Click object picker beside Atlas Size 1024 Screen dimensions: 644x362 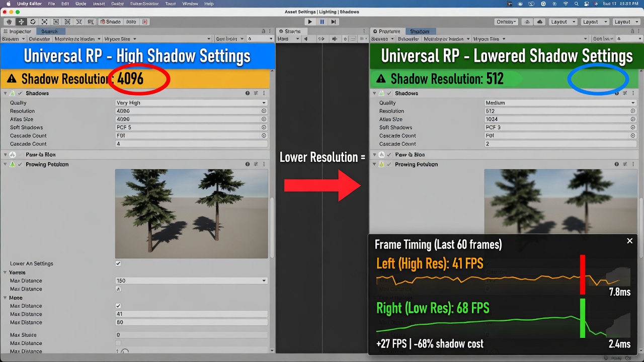pyautogui.click(x=633, y=119)
